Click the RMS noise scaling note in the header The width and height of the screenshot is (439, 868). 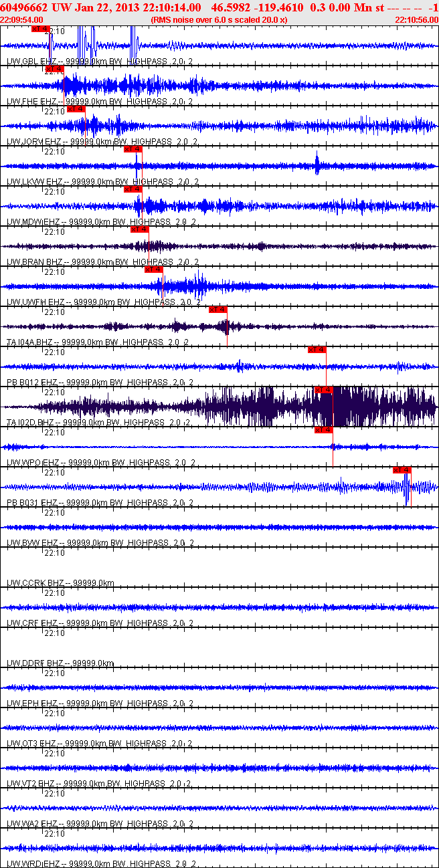(219, 20)
